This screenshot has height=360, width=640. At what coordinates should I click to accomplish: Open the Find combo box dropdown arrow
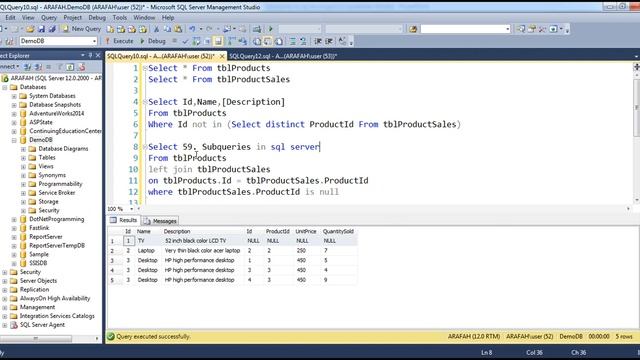507,29
